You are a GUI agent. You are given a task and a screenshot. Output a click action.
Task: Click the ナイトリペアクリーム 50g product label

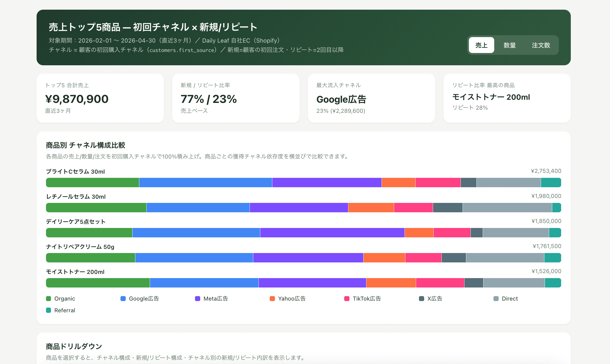(80, 247)
